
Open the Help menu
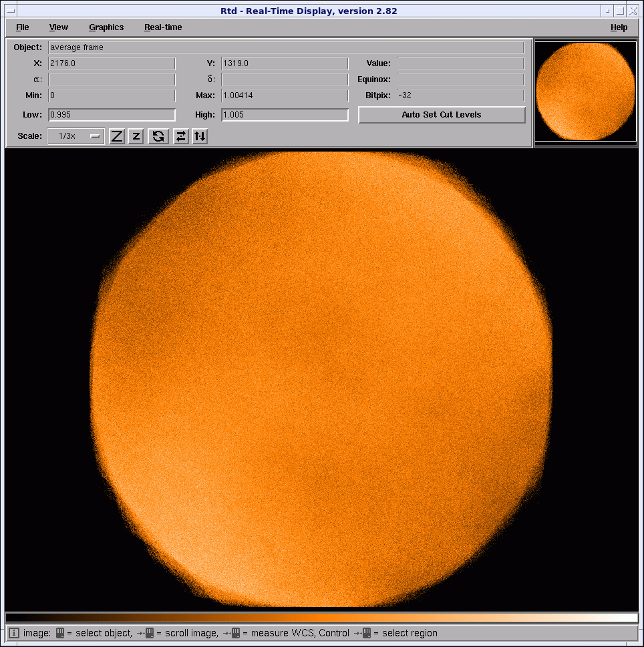click(619, 27)
